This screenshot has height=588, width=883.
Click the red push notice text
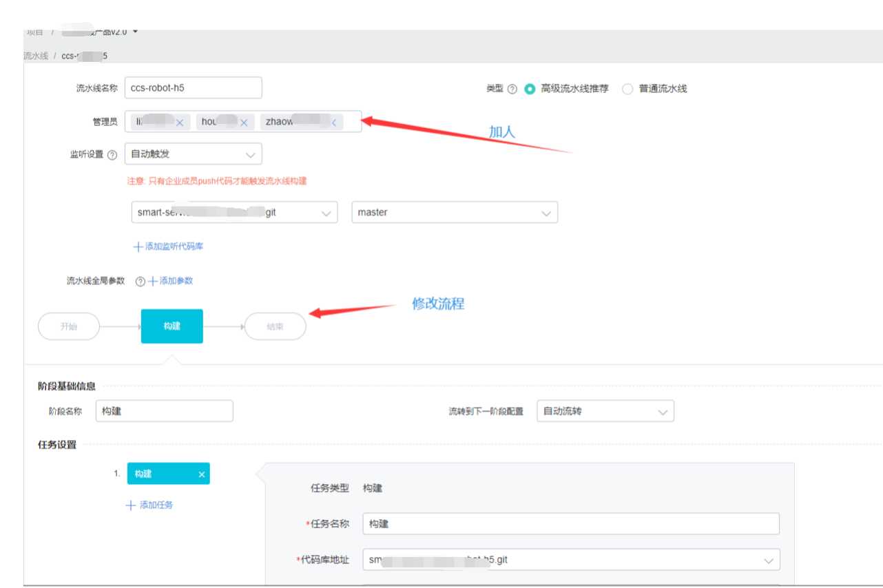pyautogui.click(x=216, y=181)
